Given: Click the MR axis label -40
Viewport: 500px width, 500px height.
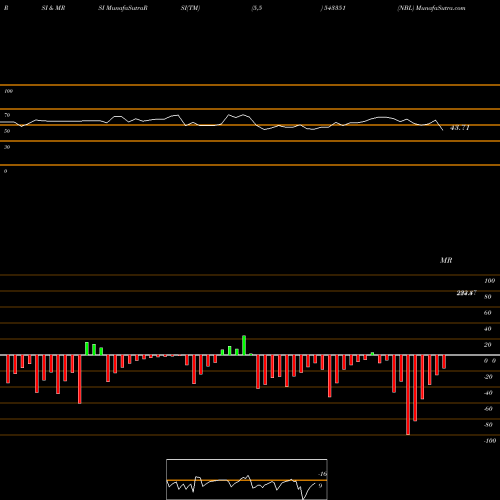Looking at the screenshot, I should tap(488, 393).
